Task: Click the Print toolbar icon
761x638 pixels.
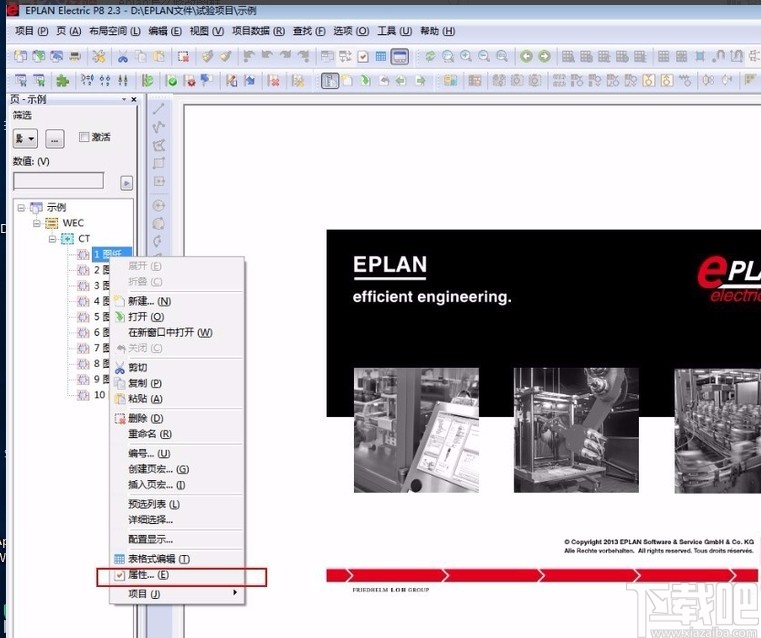Action: tap(75, 57)
